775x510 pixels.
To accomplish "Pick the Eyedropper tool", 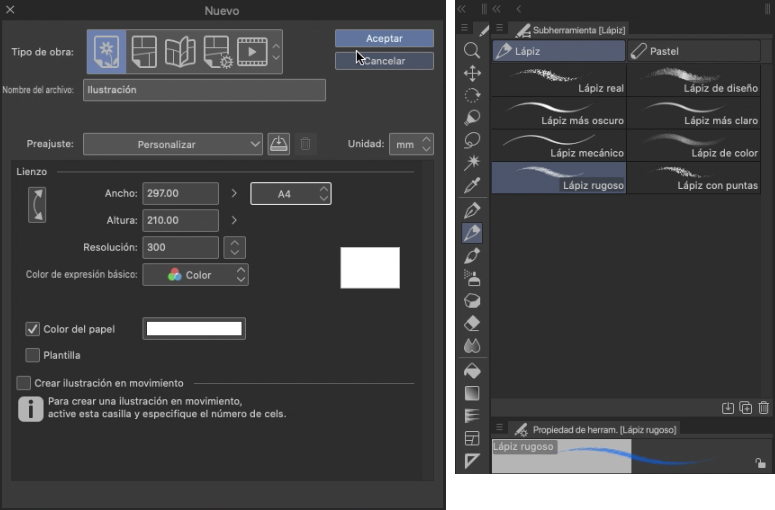I will [472, 185].
